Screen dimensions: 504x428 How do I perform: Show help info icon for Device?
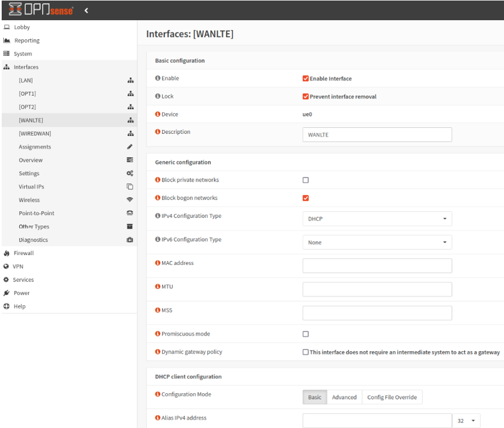pyautogui.click(x=158, y=114)
